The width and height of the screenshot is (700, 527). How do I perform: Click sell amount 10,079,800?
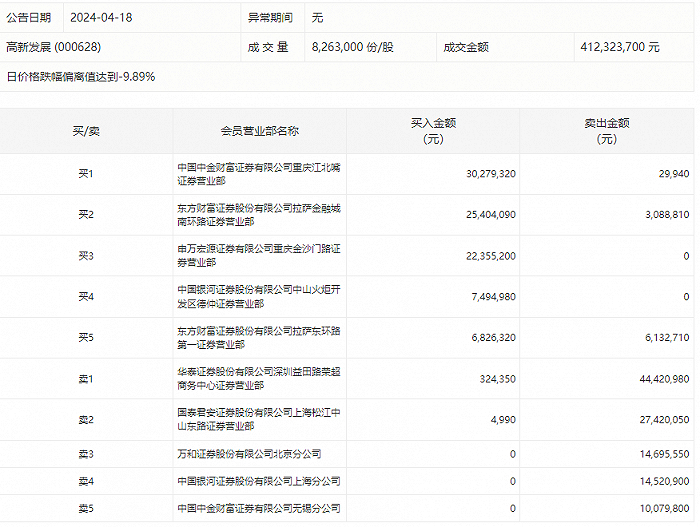pyautogui.click(x=664, y=508)
